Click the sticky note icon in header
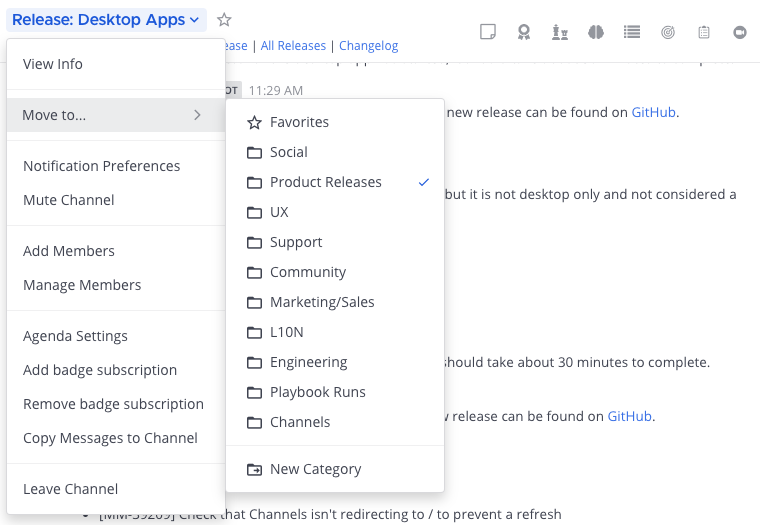 pos(488,32)
